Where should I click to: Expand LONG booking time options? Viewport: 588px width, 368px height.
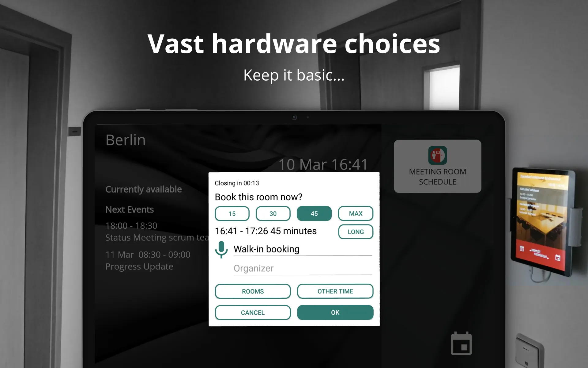(356, 232)
